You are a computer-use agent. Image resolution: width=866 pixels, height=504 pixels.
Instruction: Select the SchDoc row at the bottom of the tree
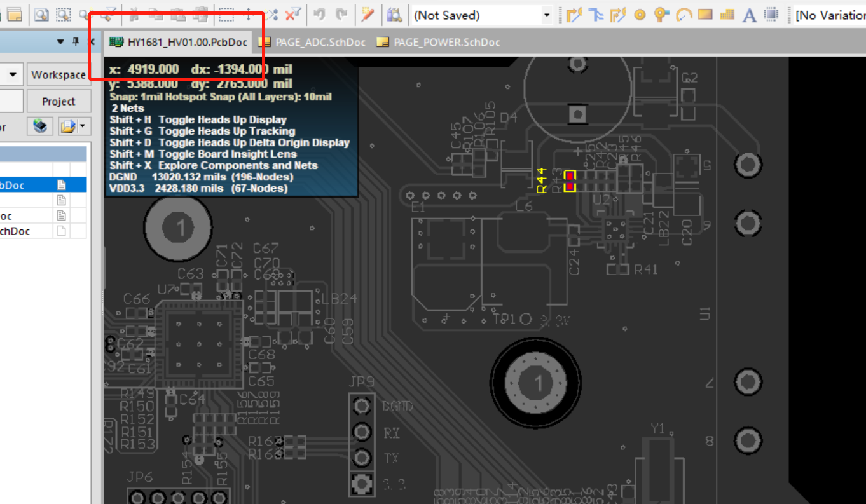43,231
